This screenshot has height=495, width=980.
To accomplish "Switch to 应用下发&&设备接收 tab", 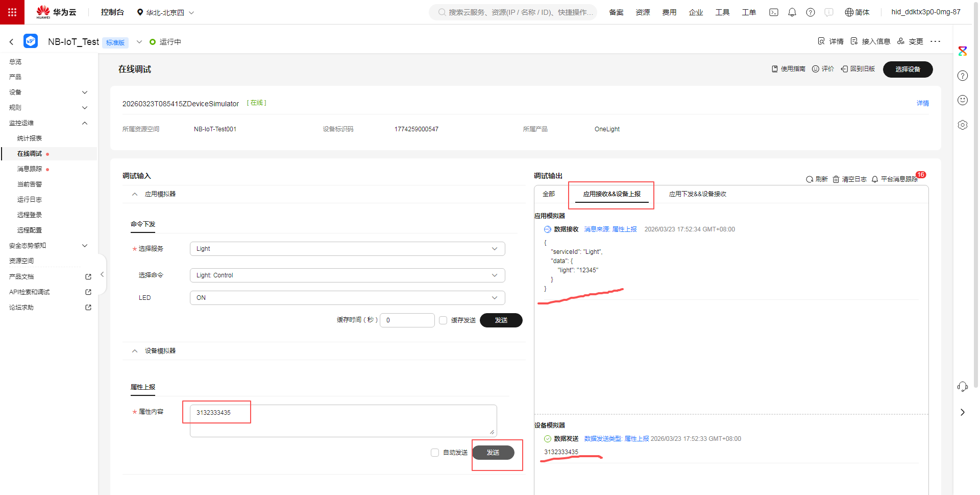I will [x=698, y=194].
